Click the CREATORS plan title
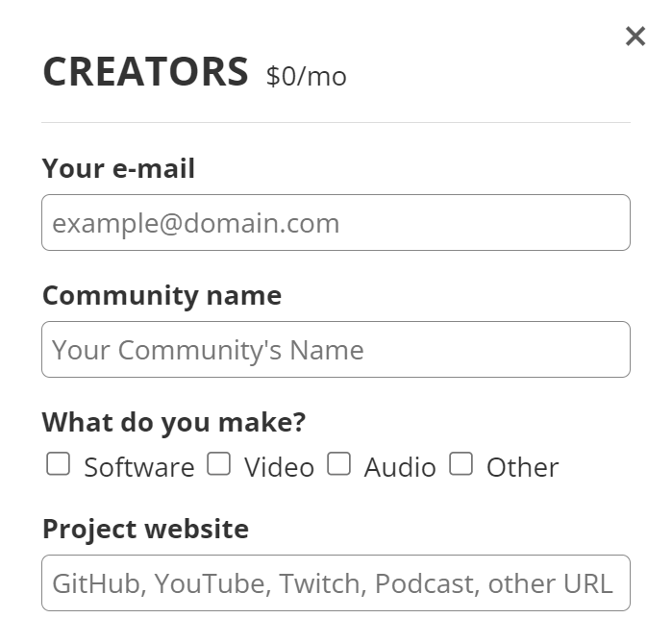This screenshot has width=672, height=643. coord(145,72)
